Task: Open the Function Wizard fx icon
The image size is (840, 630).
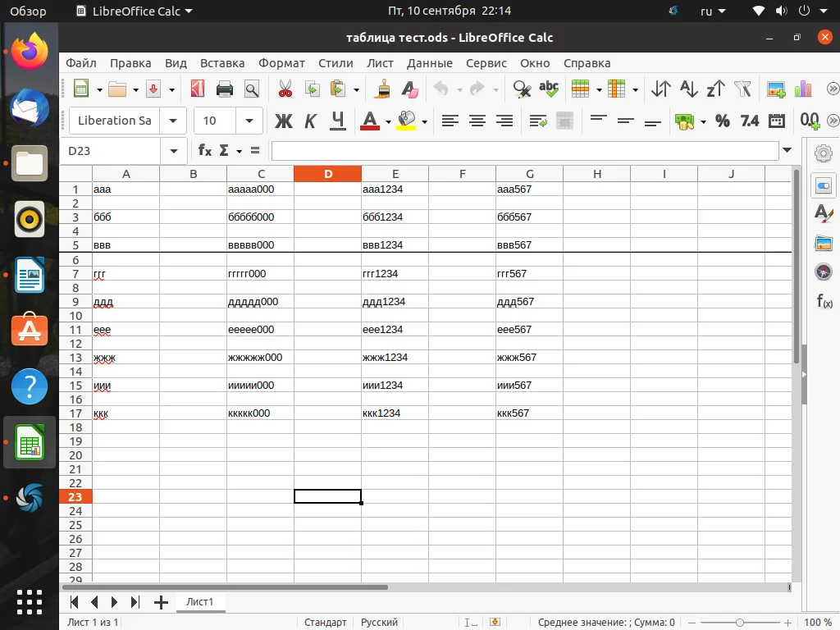Action: [205, 151]
